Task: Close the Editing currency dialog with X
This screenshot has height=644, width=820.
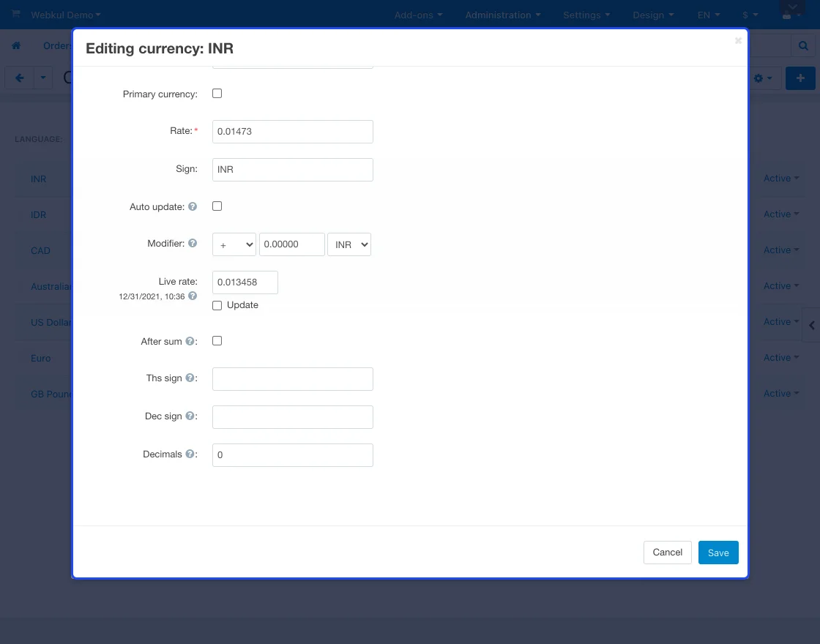Action: coord(738,41)
